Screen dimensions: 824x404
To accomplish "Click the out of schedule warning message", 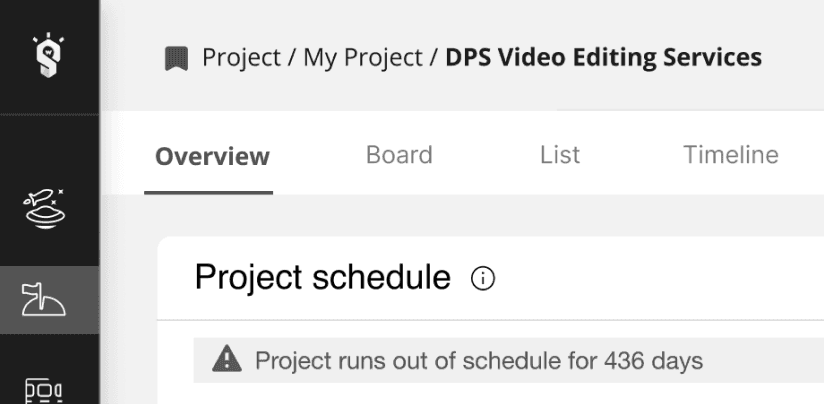I will 479,361.
